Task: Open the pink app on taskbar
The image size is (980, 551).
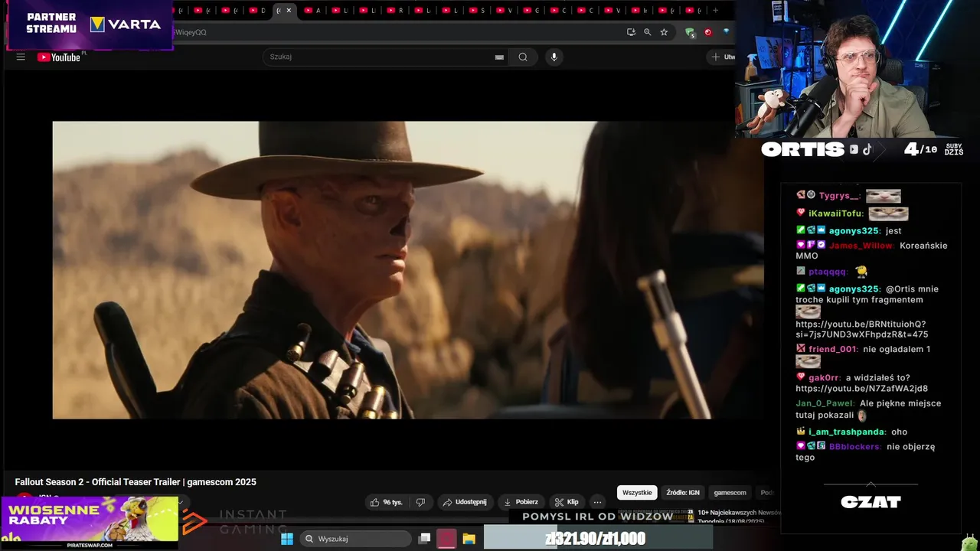Action: pyautogui.click(x=446, y=539)
